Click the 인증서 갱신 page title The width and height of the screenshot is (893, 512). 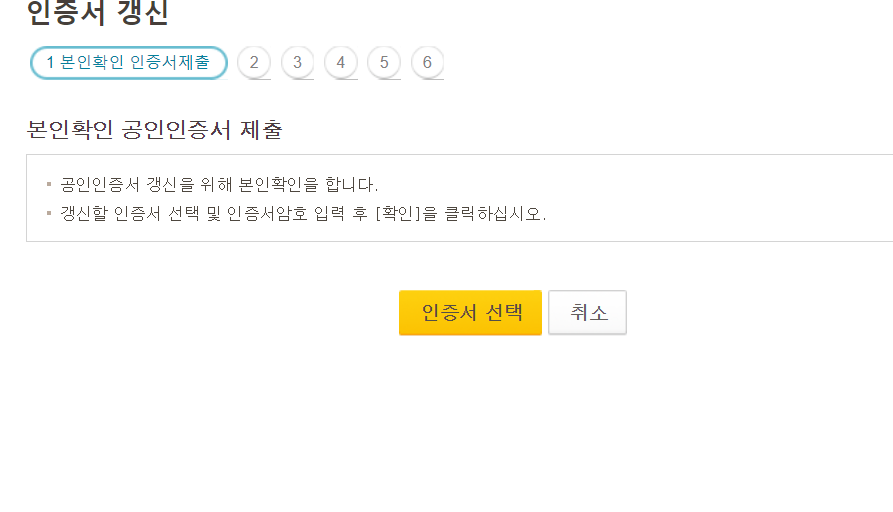pyautogui.click(x=97, y=13)
